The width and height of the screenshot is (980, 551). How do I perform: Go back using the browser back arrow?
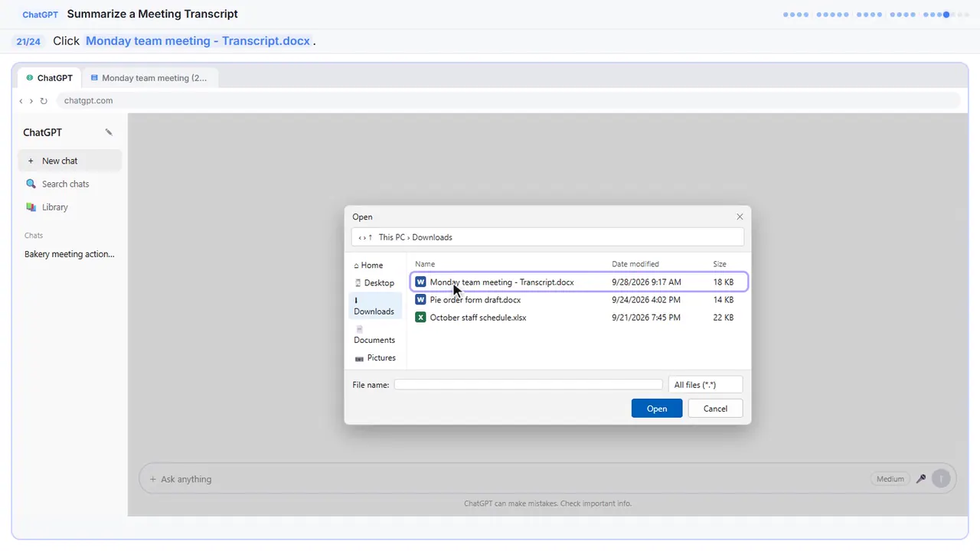pos(21,101)
